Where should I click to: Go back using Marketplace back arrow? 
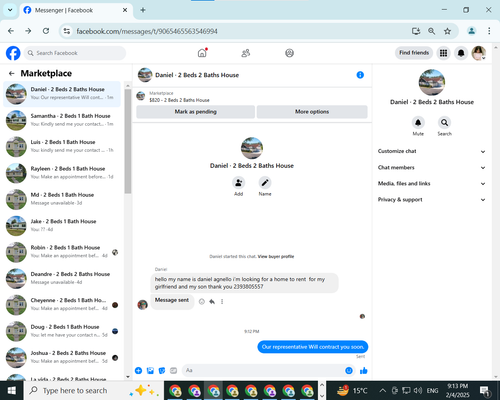[12, 73]
